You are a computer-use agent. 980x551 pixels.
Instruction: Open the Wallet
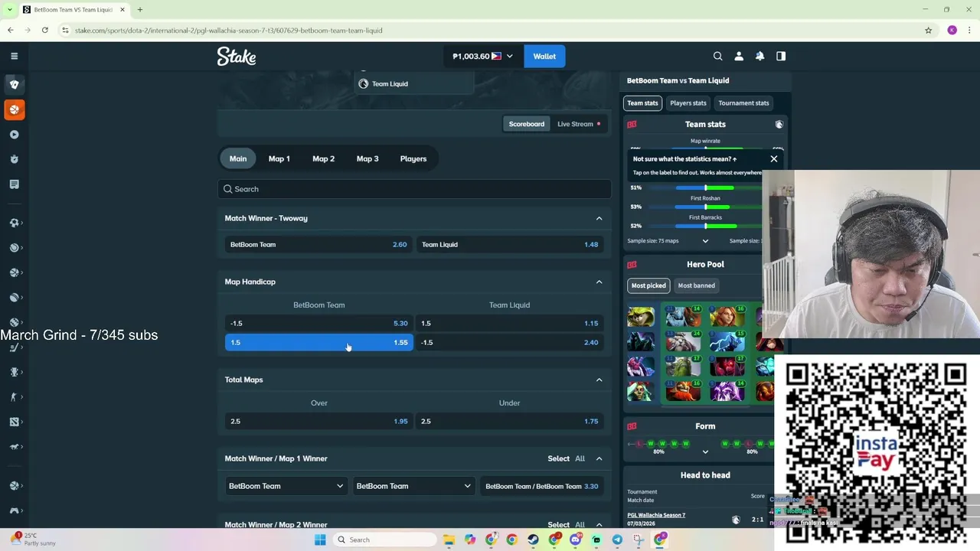pos(544,56)
